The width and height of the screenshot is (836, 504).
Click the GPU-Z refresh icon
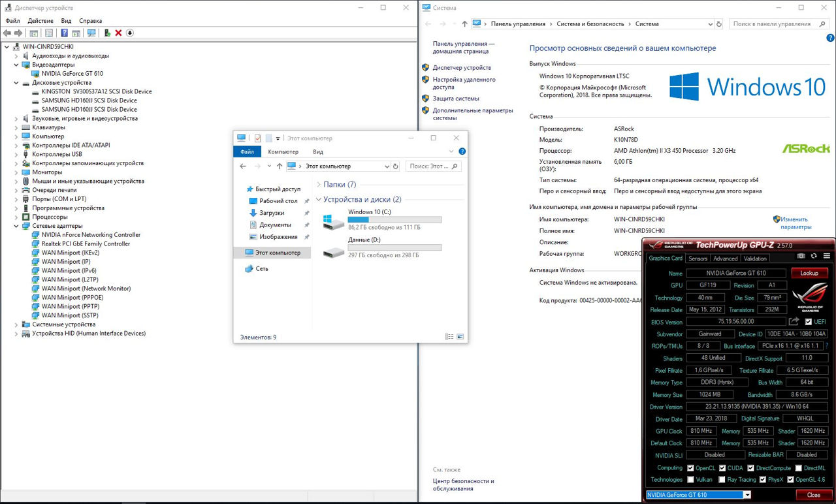point(814,256)
